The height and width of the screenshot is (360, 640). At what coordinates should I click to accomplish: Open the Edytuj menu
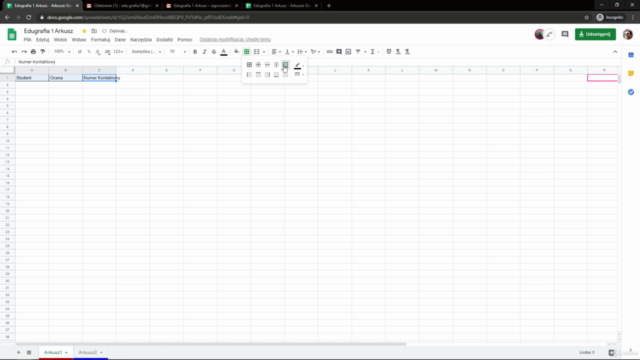[x=42, y=40]
